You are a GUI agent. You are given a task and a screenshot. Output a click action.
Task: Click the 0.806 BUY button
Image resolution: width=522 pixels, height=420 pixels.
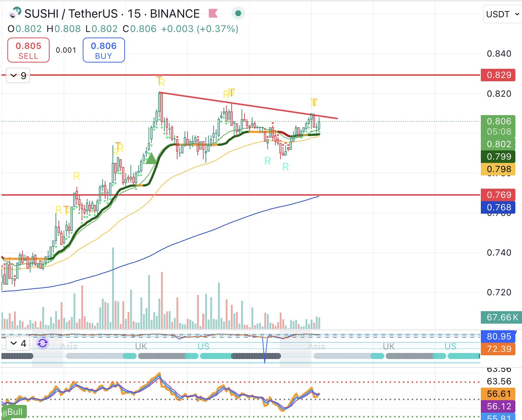[104, 50]
